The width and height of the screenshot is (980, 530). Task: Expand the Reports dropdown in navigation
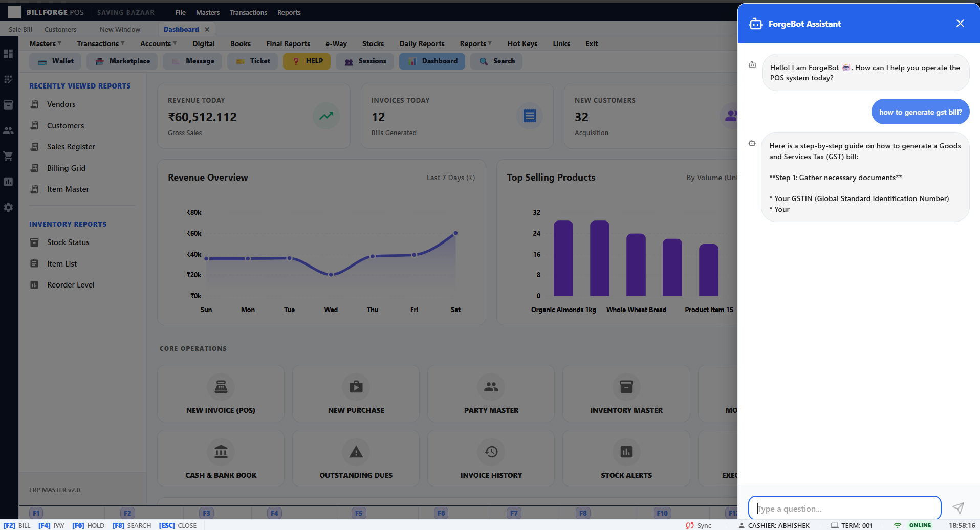(475, 43)
